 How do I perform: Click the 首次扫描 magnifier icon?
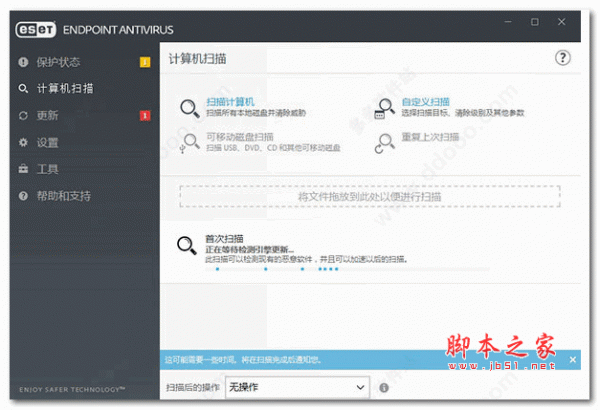tap(187, 245)
